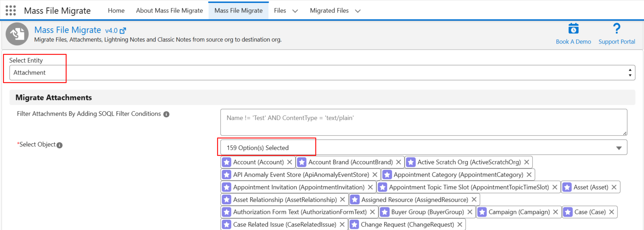This screenshot has width=644, height=230.
Task: Click the Book A Demo link
Action: point(573,41)
